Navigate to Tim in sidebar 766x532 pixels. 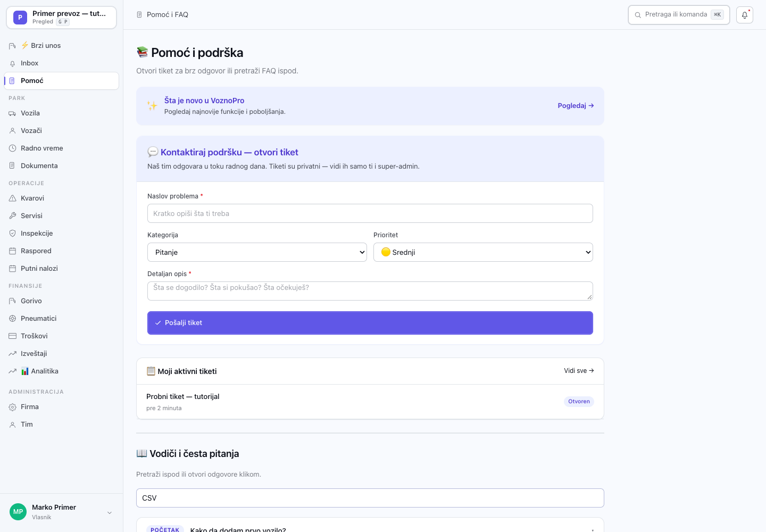click(61, 425)
